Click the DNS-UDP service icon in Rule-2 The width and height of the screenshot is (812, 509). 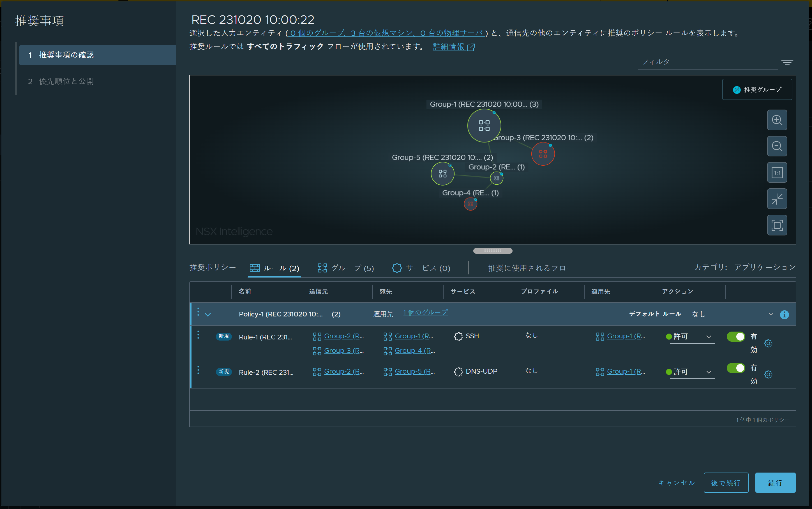(x=458, y=372)
